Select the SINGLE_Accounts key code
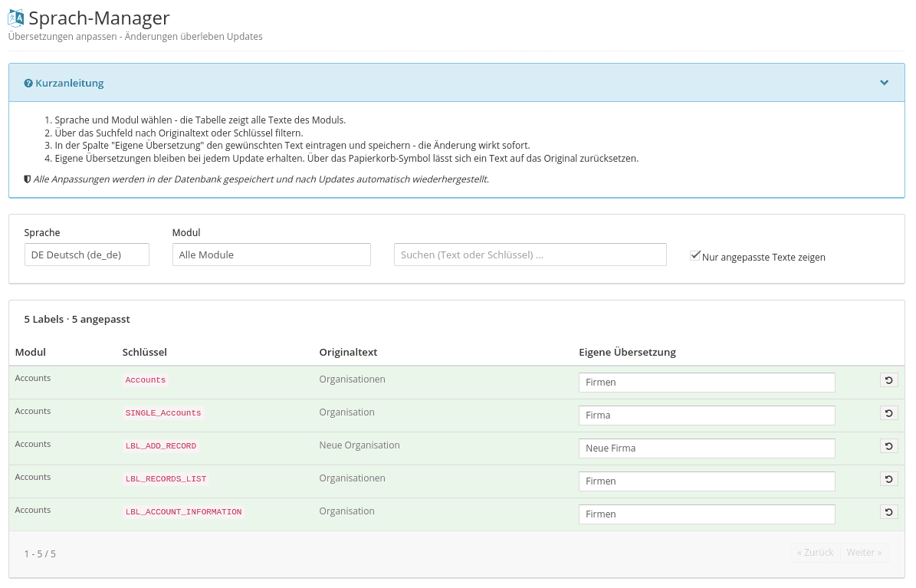This screenshot has width=916, height=588. [163, 413]
